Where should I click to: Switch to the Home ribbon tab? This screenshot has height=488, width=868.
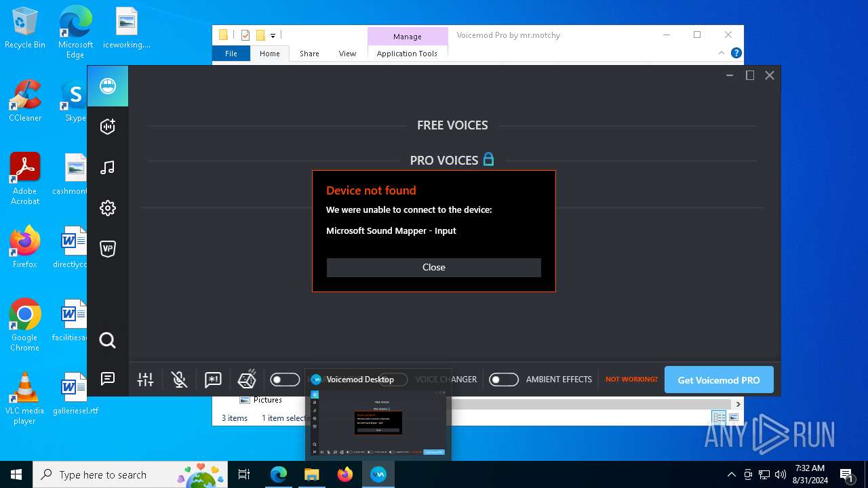pos(270,54)
